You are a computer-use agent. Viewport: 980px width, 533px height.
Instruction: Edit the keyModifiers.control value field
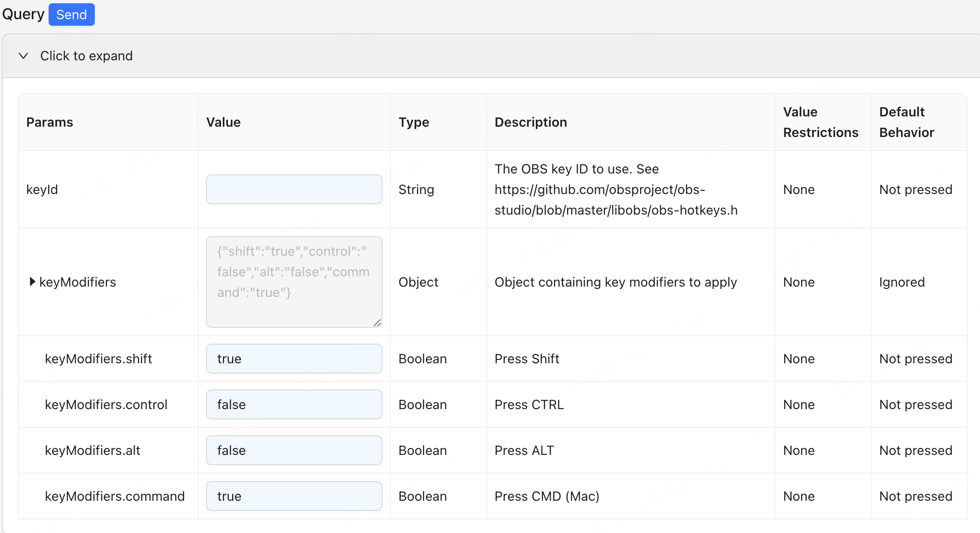(x=294, y=404)
